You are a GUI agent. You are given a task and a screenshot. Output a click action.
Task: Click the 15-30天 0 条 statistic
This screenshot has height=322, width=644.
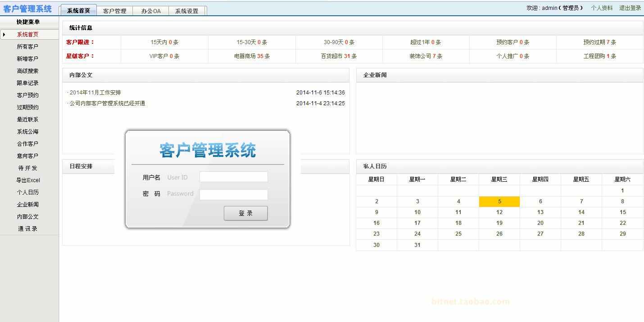252,42
